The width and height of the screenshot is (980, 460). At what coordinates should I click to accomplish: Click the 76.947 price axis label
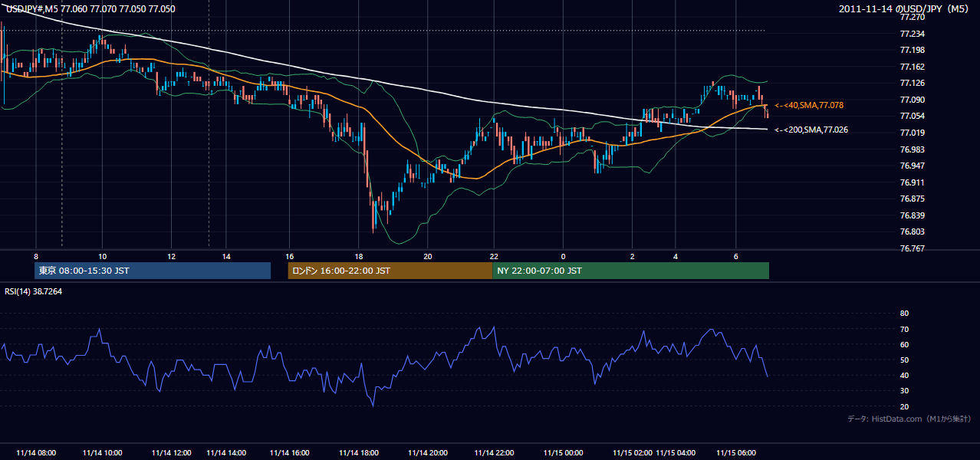(912, 166)
